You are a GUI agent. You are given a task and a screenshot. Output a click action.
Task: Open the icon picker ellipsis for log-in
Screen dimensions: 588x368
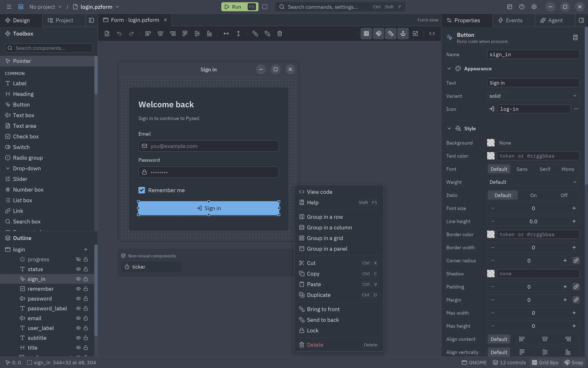(576, 109)
